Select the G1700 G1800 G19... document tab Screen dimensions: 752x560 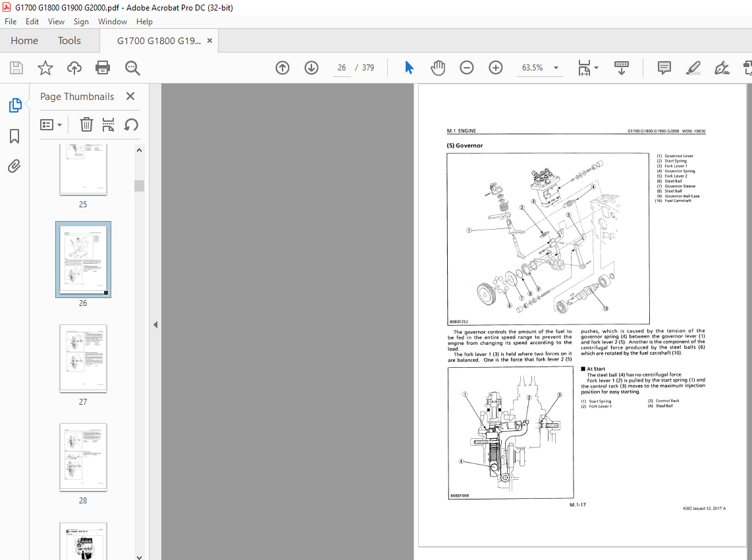click(x=159, y=41)
